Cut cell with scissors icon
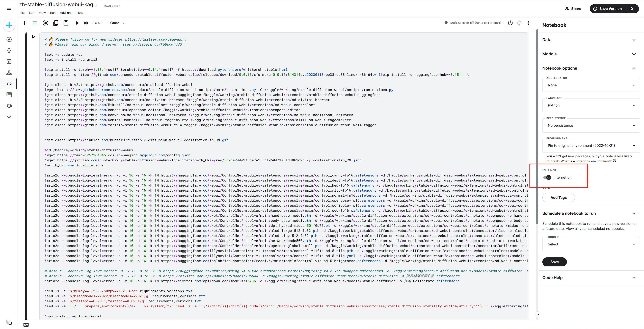This screenshot has height=329, width=644. pyautogui.click(x=45, y=23)
